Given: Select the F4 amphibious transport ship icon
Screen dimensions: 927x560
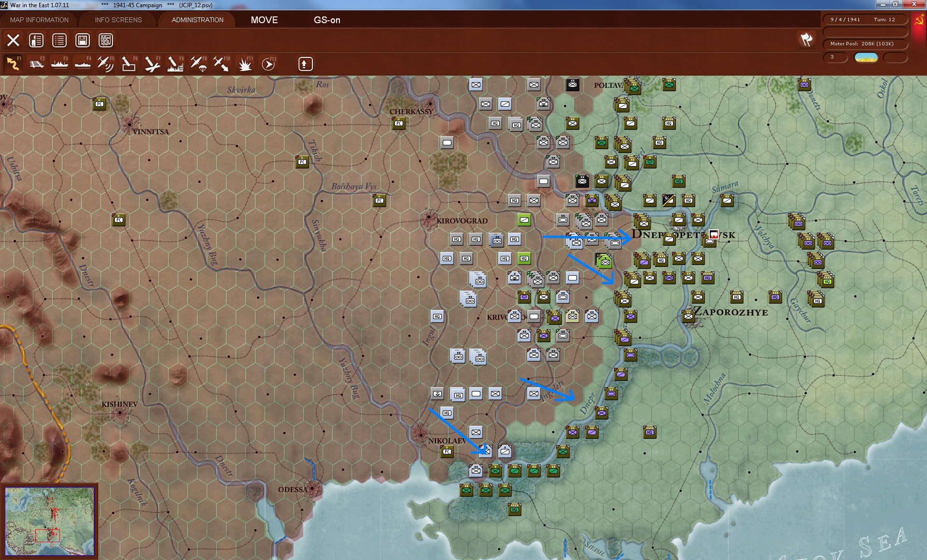Looking at the screenshot, I should tap(83, 64).
